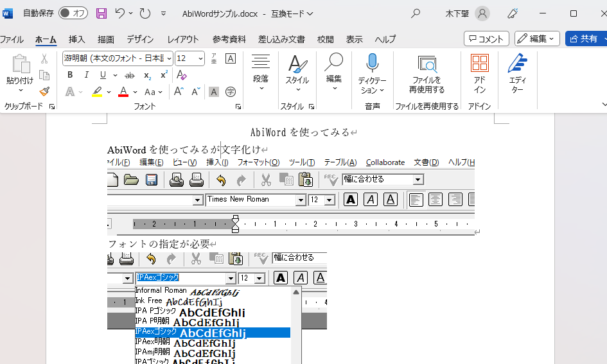Click the font list screenshot image
The height and width of the screenshot is (364, 607).
(x=217, y=308)
